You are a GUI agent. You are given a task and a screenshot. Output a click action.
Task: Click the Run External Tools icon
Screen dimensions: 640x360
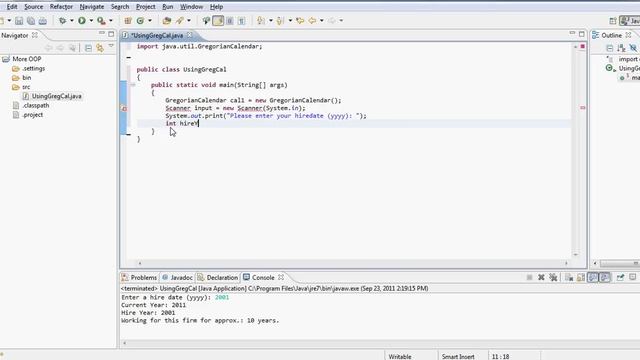tap(101, 20)
